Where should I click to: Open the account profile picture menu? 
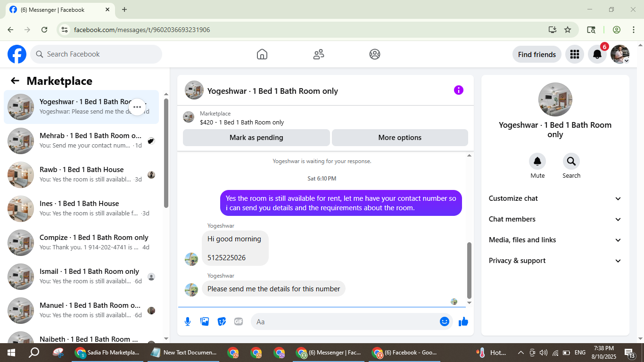(x=620, y=54)
